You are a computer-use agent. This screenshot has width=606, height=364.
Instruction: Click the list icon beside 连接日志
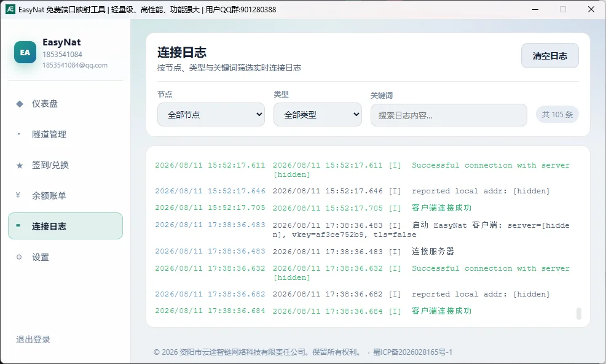pyautogui.click(x=18, y=226)
